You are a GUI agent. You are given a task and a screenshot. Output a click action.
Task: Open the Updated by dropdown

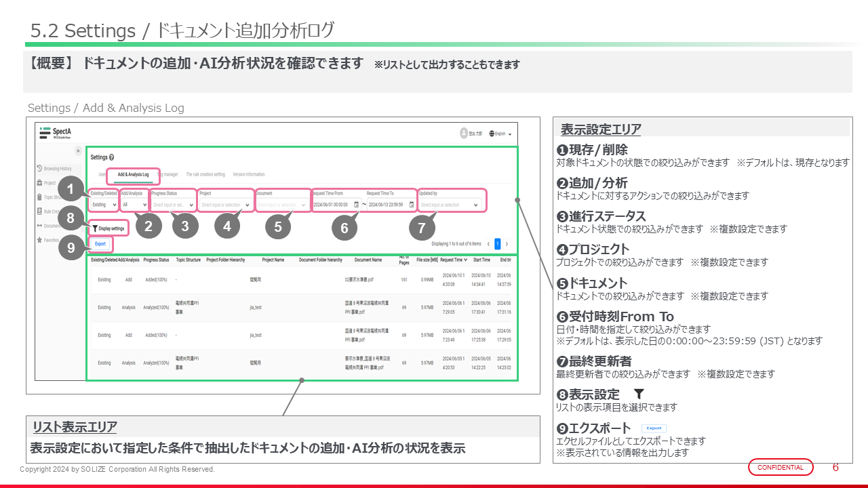point(450,204)
